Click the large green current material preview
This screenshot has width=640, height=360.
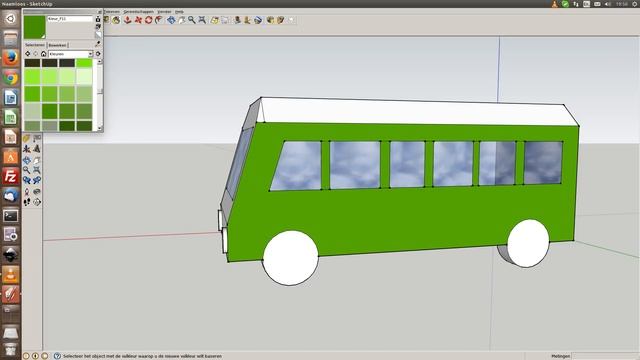[35, 27]
